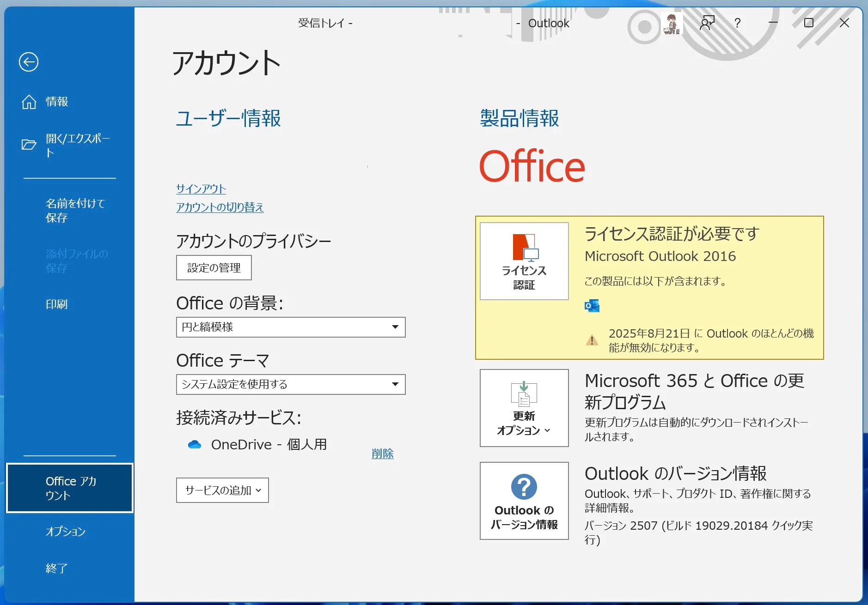
Task: Open the Office アカウント page
Action: pos(69,488)
